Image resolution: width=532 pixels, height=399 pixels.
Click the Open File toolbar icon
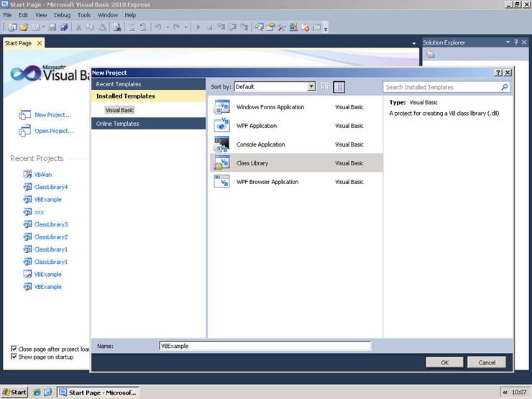click(24, 27)
